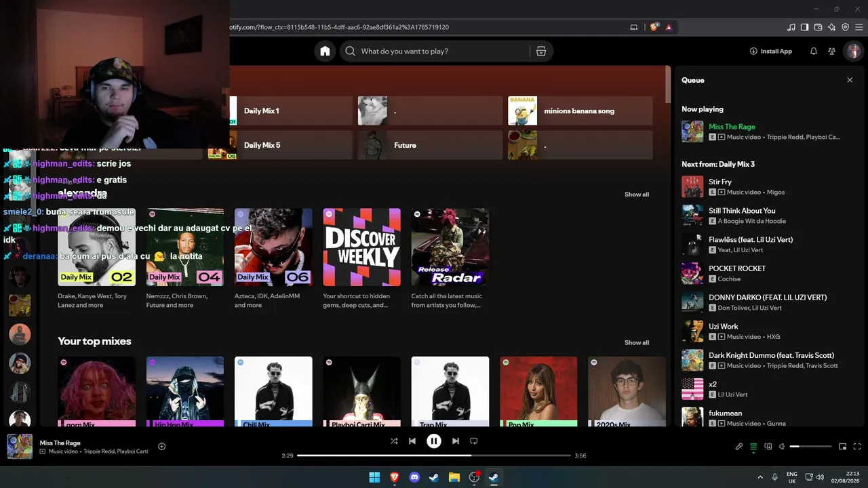The height and width of the screenshot is (488, 868).
Task: Open the Future shortcut tile
Action: coord(430,145)
